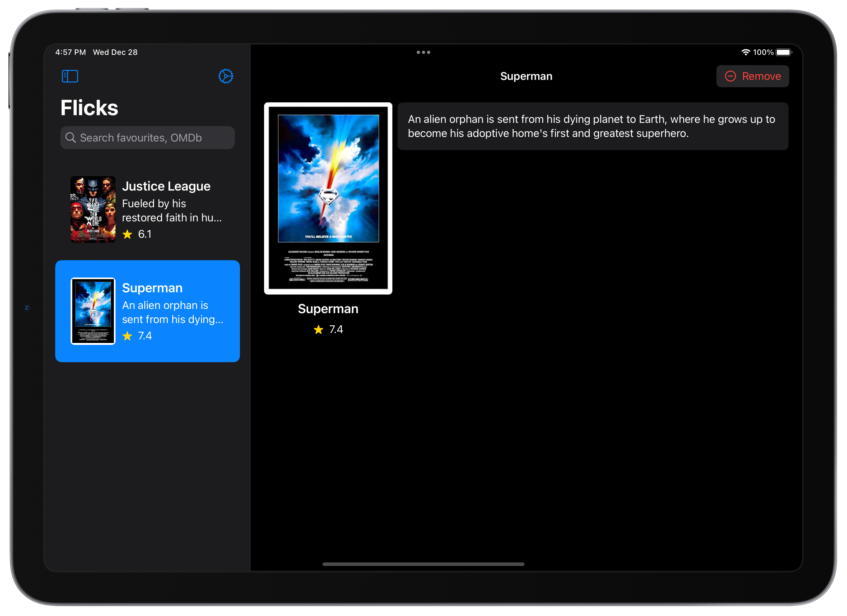
Task: Click the Remove minus-circle icon
Action: 730,76
